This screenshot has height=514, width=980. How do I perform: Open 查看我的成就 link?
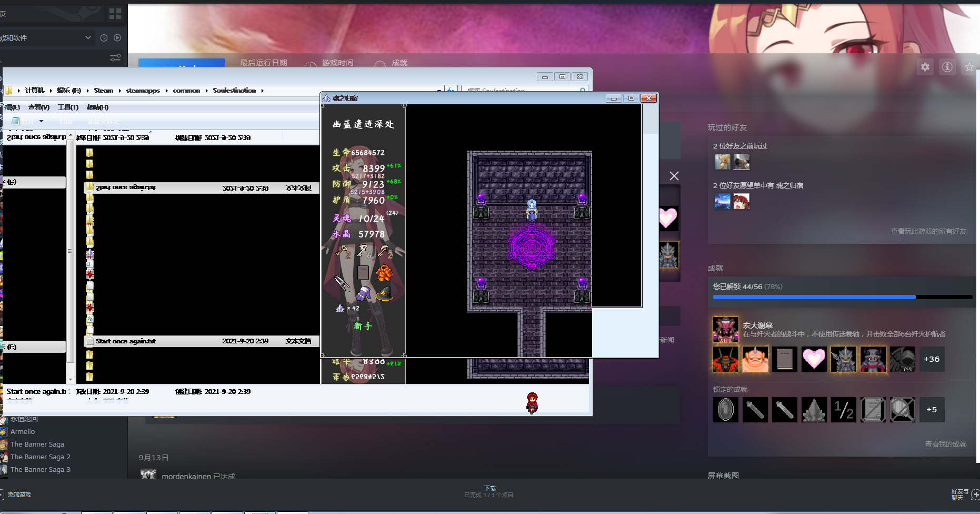point(946,444)
